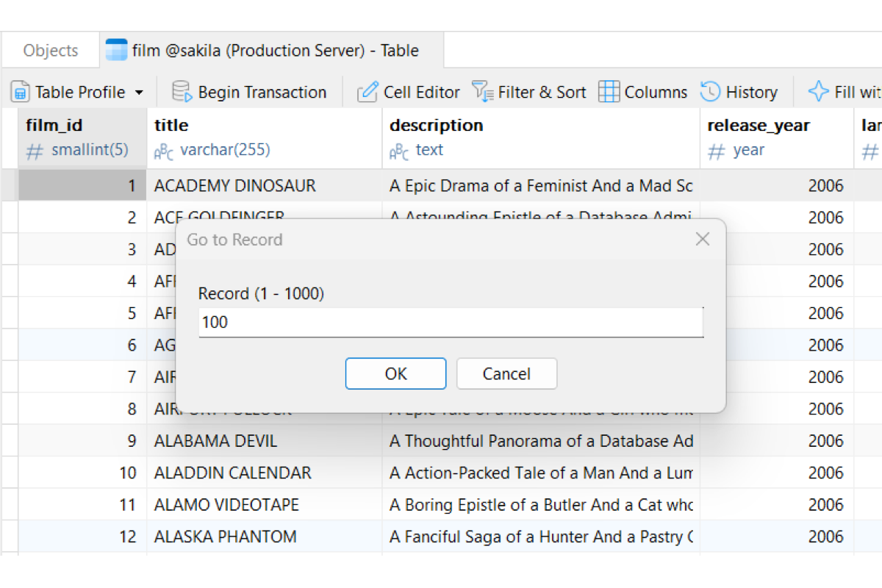Click the Table Profile icon
This screenshot has height=588, width=882.
(x=20, y=92)
